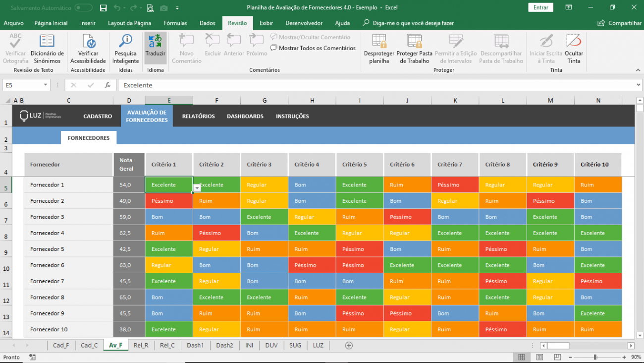
Task: Click the camera icon in quick access toolbar
Action: click(164, 8)
